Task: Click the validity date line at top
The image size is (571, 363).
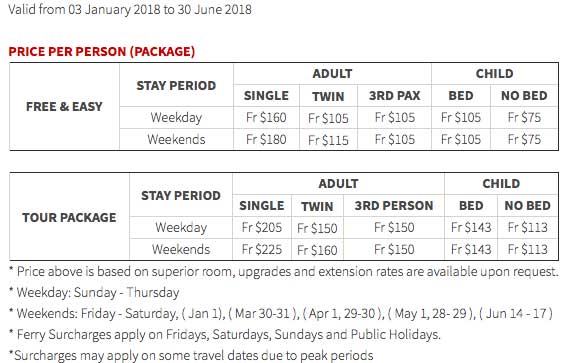Action: tap(130, 9)
